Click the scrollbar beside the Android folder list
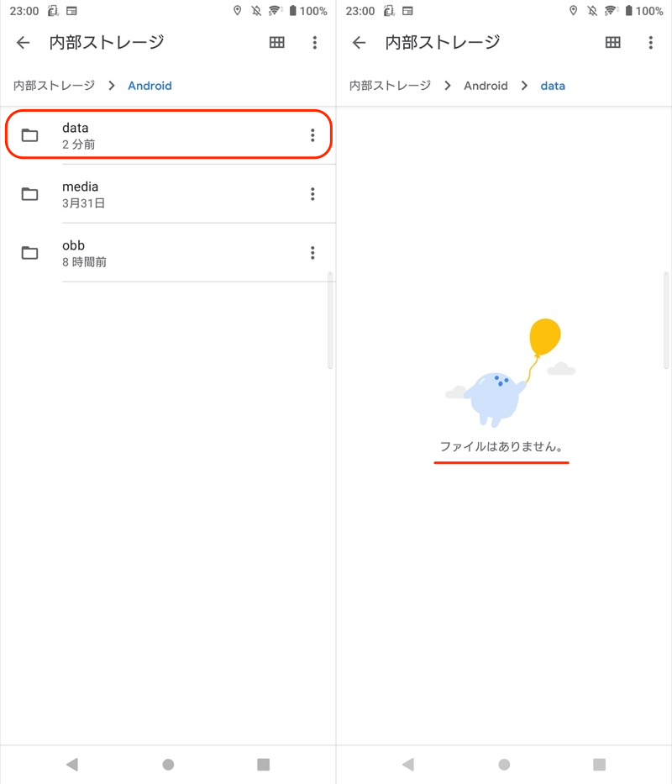Viewport: 672px width, 784px height. pos(330,319)
